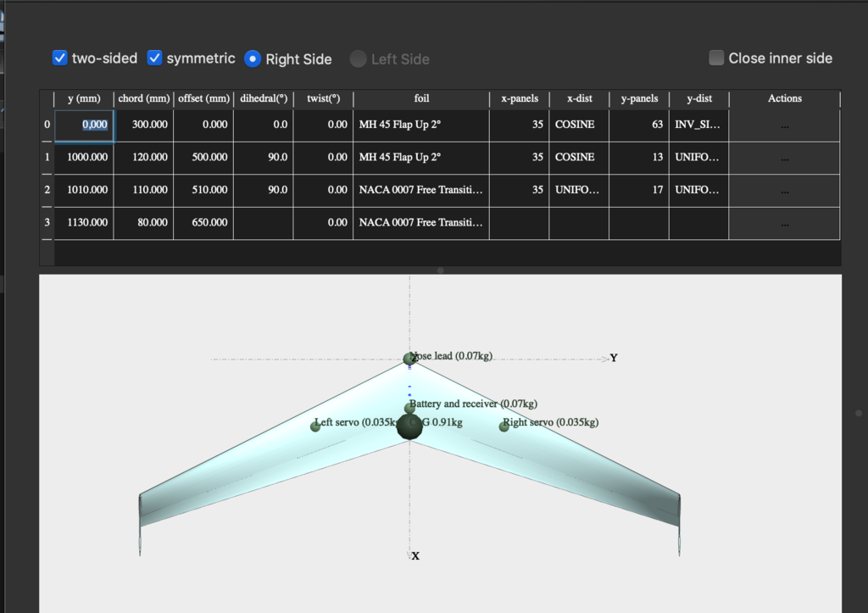This screenshot has width=868, height=613.
Task: Click the Left servo mass point marker
Action: click(x=315, y=426)
